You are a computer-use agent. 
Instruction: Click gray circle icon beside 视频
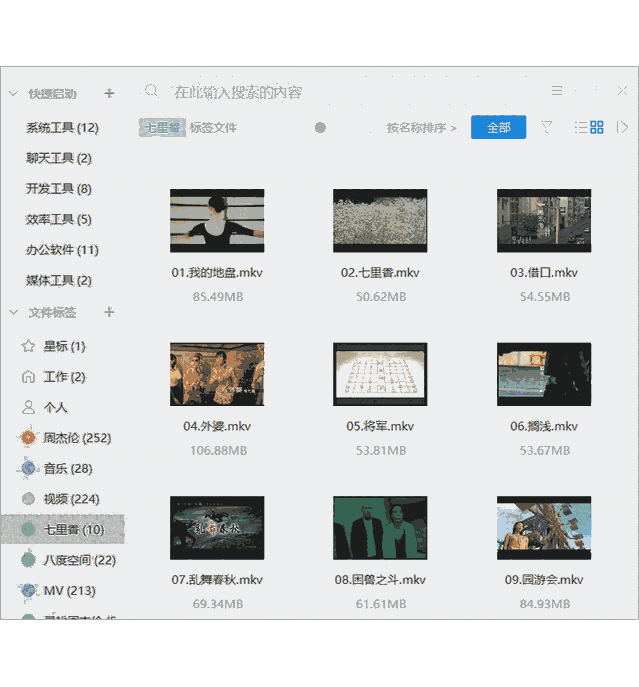(28, 499)
